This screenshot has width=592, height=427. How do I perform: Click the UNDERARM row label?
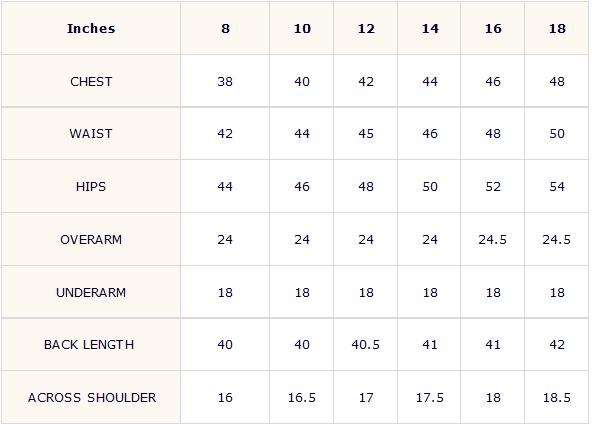(91, 293)
